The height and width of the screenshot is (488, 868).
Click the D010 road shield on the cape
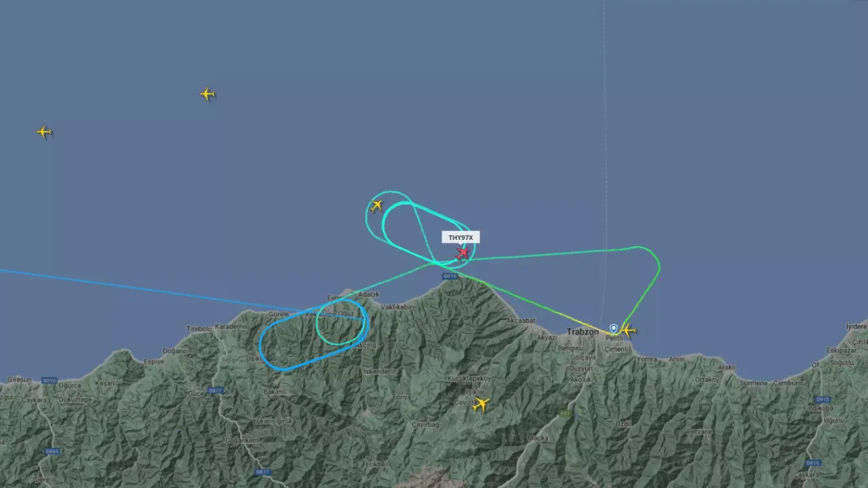(450, 276)
